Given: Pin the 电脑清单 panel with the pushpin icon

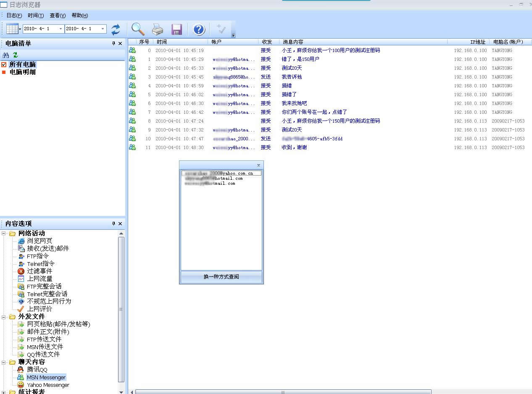Looking at the screenshot, I should (113, 43).
